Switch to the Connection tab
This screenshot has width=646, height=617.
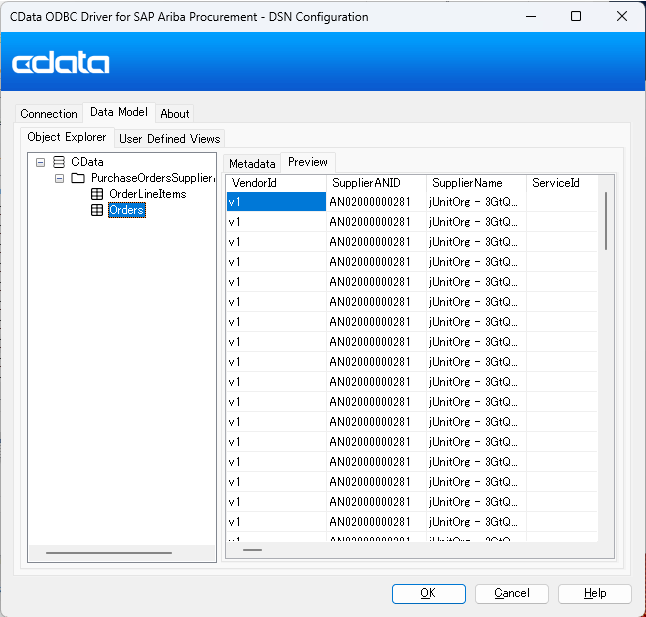coord(49,114)
